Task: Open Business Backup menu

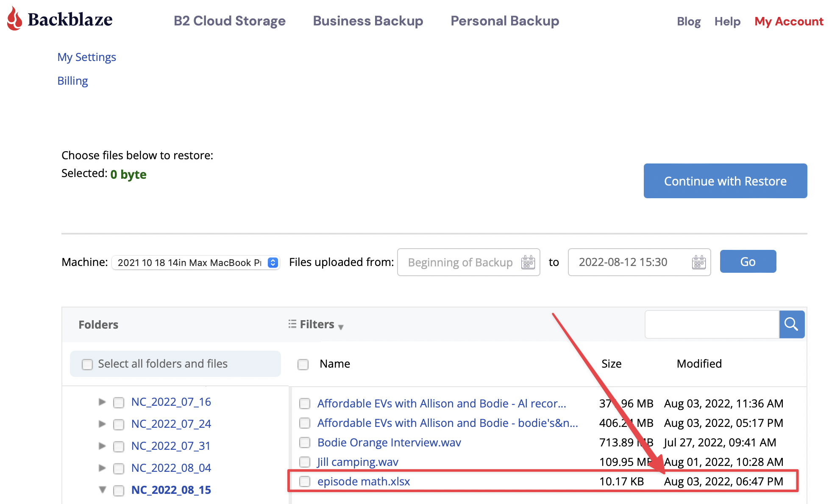Action: 368,21
